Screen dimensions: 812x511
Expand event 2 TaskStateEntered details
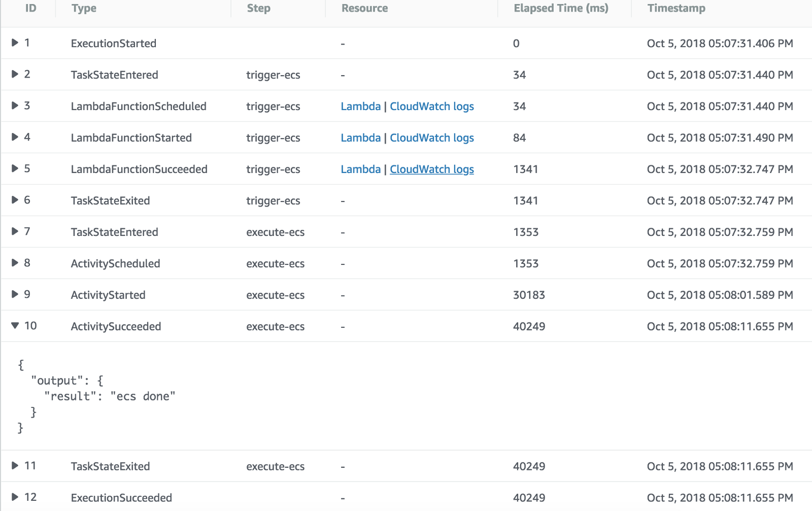tap(15, 74)
